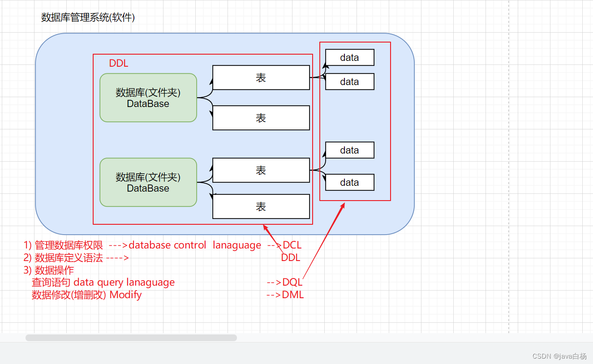This screenshot has width=593, height=364.
Task: Click the red DDL label above the database boxes
Action: click(x=119, y=64)
